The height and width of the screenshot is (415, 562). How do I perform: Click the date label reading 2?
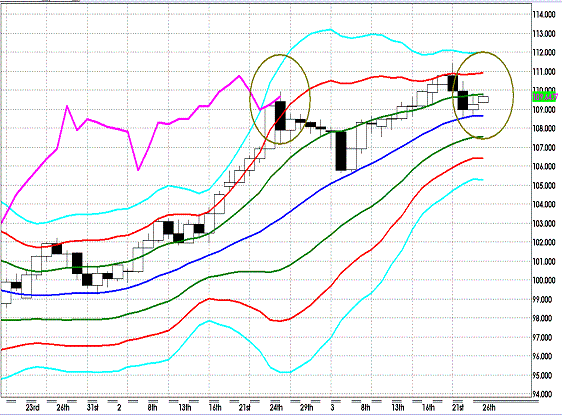pos(119,407)
